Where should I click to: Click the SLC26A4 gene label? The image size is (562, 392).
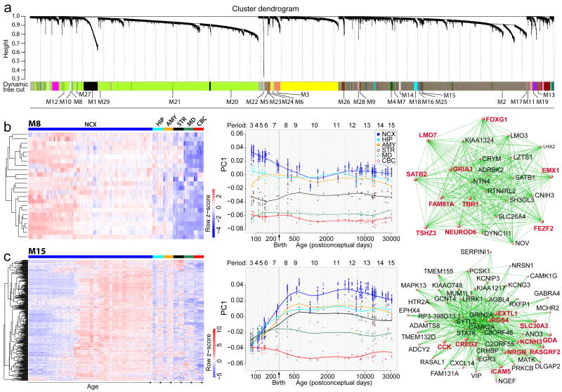point(512,216)
